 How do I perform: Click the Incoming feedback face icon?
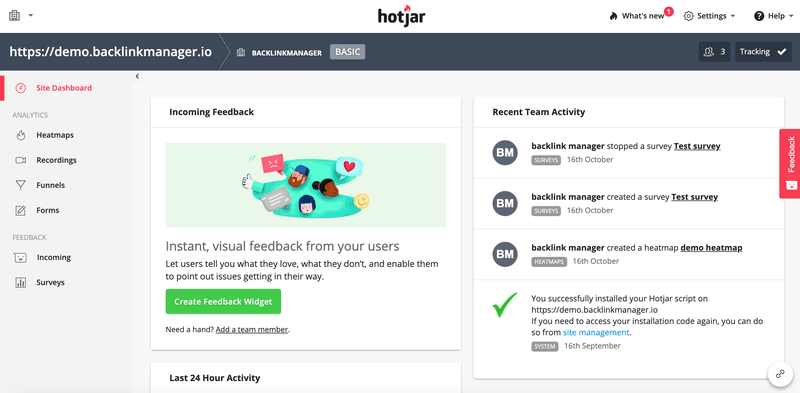(20, 258)
